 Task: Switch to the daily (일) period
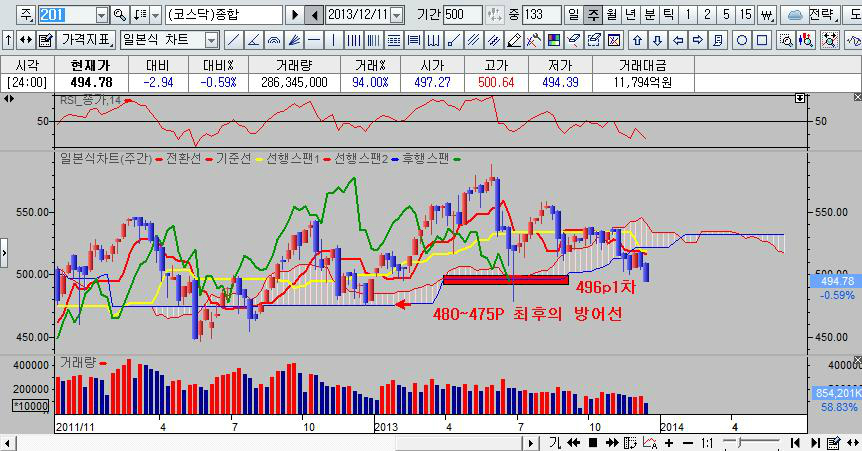(572, 15)
